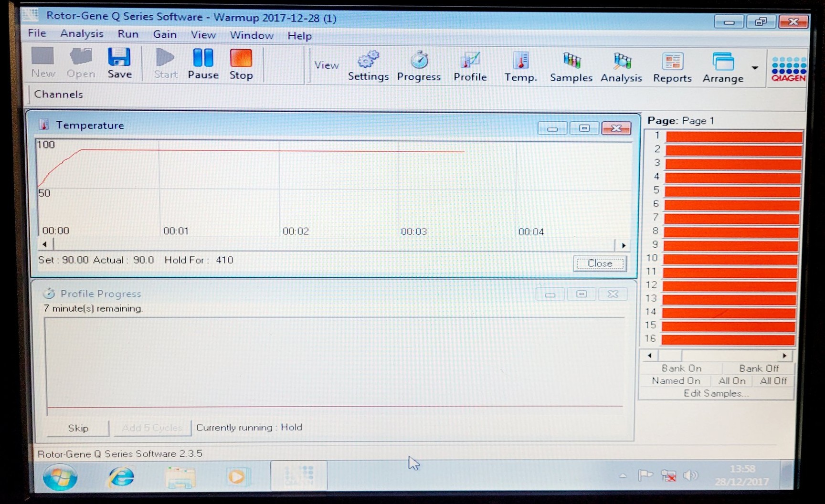The width and height of the screenshot is (825, 504).
Task: Expand the Arrange dropdown arrow
Action: pyautogui.click(x=755, y=68)
